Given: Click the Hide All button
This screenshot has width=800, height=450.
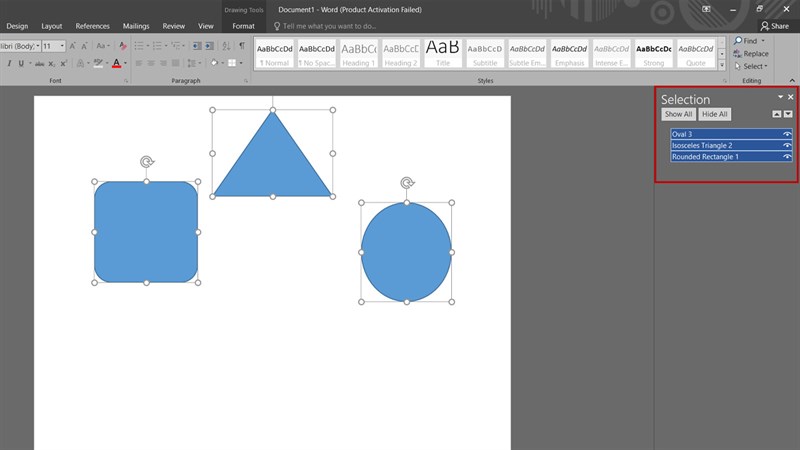Looking at the screenshot, I should coord(715,114).
